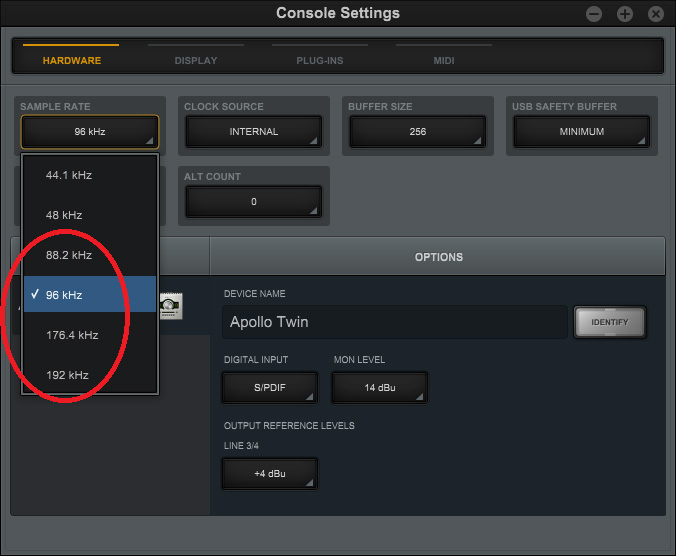Screen dimensions: 676x556
Task: Select 192 kHz sample rate
Action: (67, 375)
